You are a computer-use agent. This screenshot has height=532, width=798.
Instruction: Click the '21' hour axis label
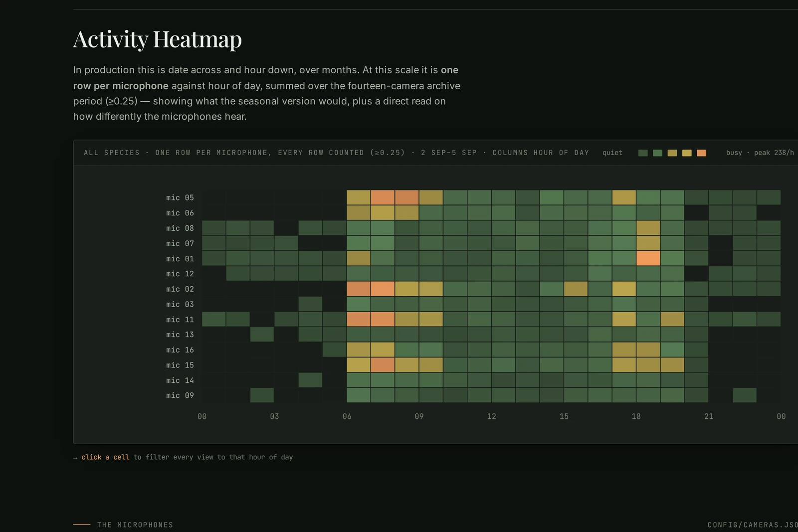(x=709, y=416)
